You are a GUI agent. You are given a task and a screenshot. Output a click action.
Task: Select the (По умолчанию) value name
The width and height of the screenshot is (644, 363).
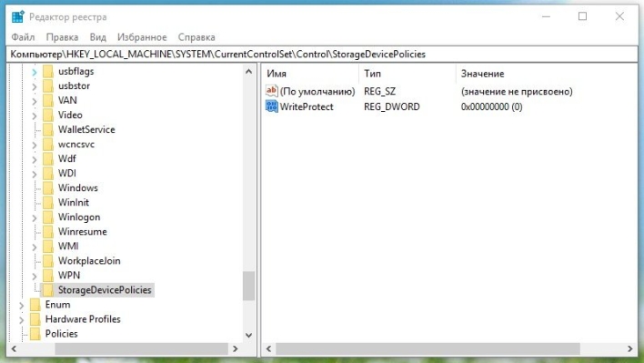(x=317, y=92)
